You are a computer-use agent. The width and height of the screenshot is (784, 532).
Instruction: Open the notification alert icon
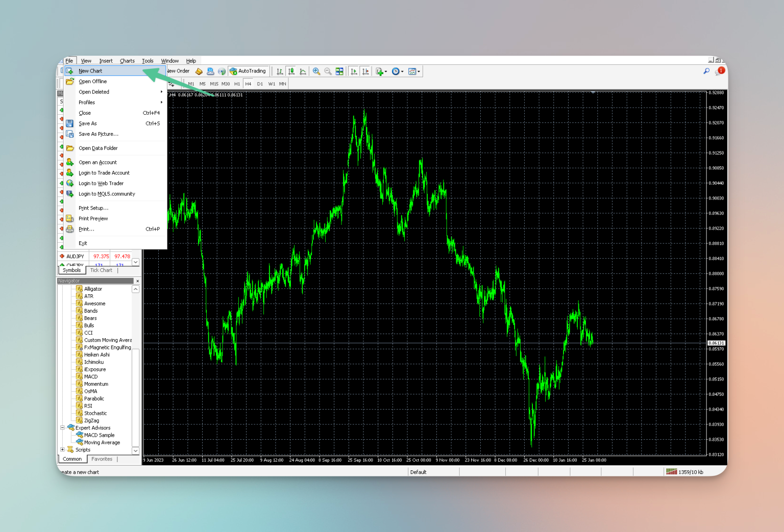[x=720, y=71]
